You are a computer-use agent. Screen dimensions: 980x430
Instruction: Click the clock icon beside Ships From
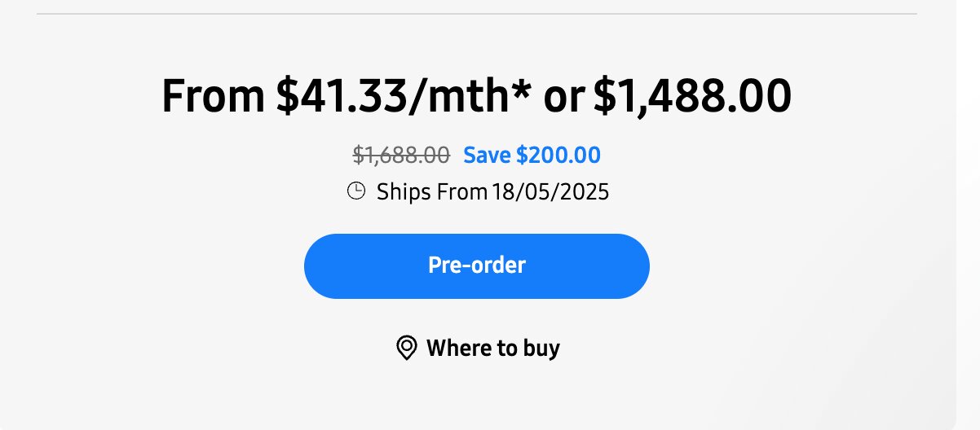[356, 191]
